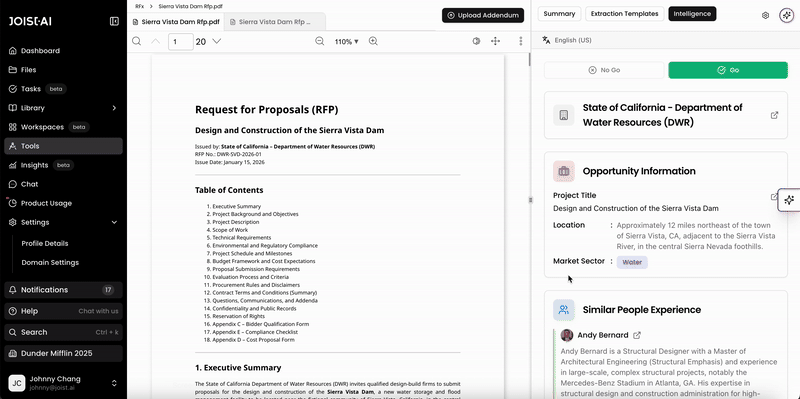Collapse the Settings submenu chevron

114,222
